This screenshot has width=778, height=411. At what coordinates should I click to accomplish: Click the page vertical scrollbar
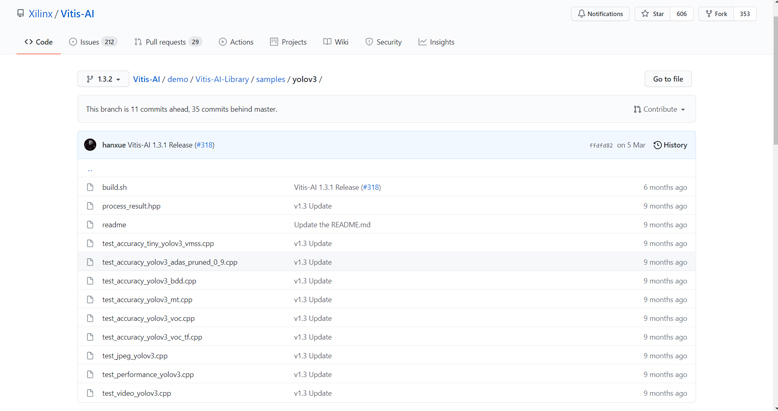[775, 79]
